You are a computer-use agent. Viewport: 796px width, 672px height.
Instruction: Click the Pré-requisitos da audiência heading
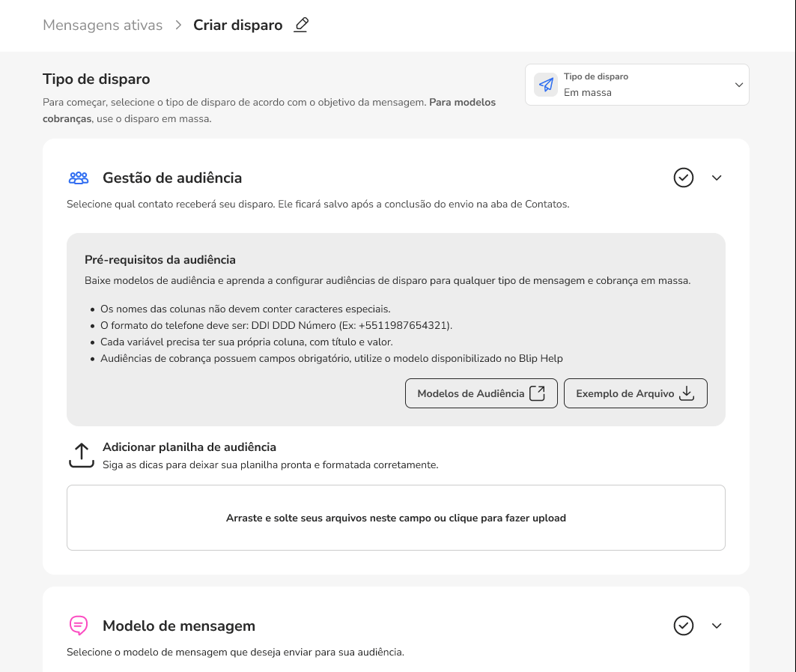[x=160, y=260]
